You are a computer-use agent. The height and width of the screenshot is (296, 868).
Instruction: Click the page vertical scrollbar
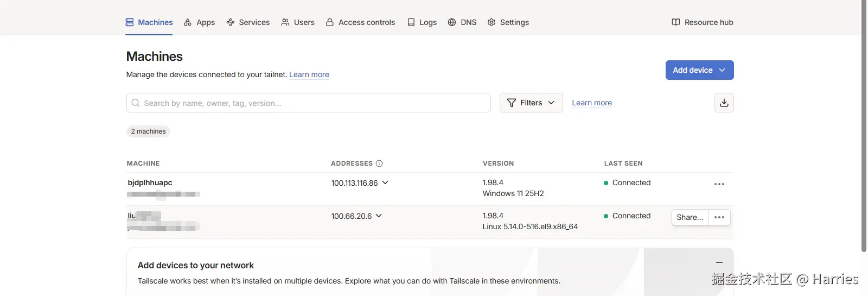pyautogui.click(x=864, y=126)
